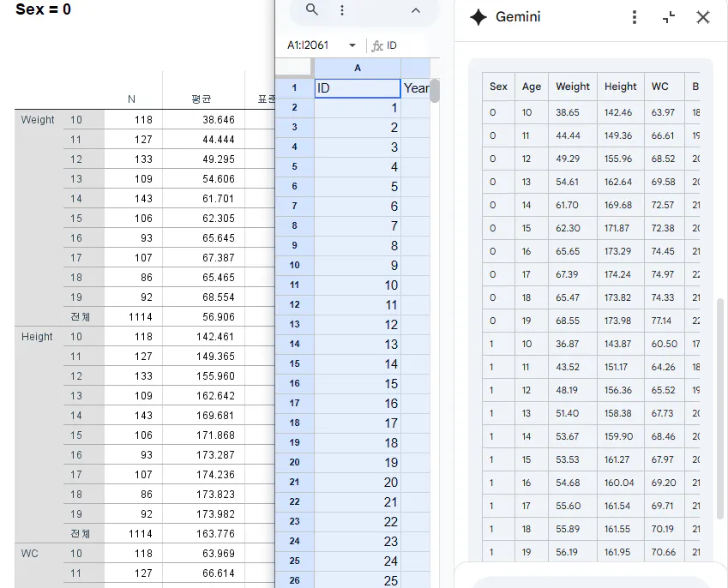Click the spreadsheet vertical scrollbar thumb
Screen dimensions: 728x588
[x=435, y=91]
